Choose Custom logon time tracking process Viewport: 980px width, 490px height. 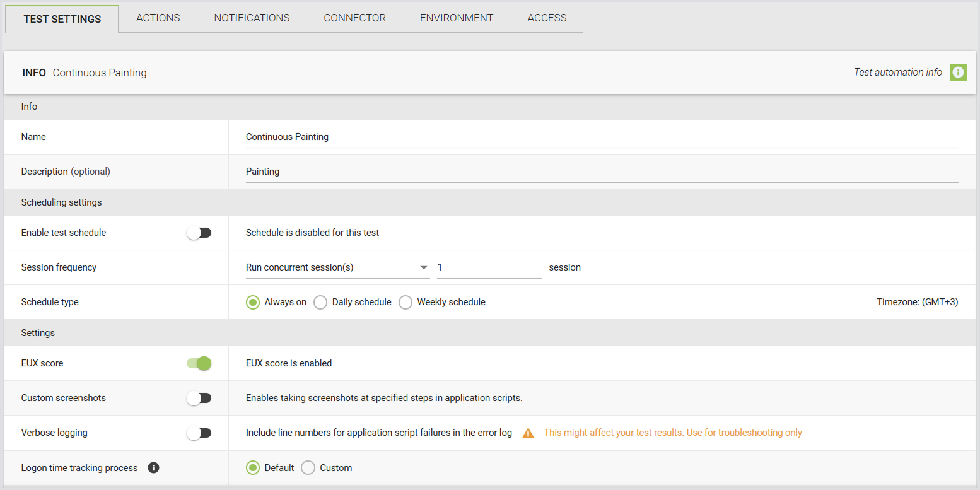308,468
